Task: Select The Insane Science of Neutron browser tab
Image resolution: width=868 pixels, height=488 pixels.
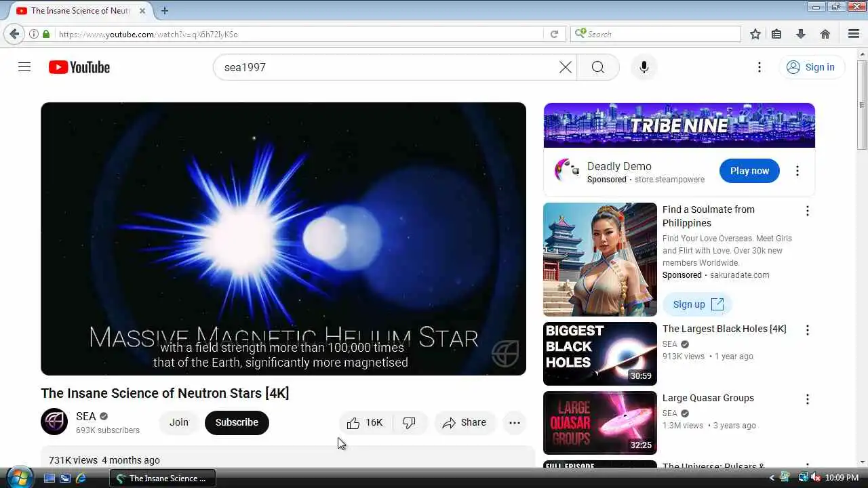Action: pos(80,11)
